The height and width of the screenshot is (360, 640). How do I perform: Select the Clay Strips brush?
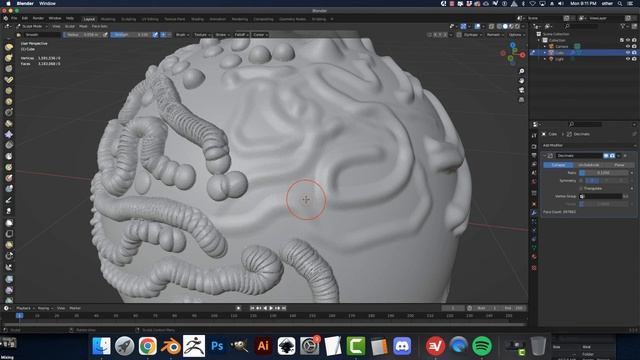(x=9, y=80)
